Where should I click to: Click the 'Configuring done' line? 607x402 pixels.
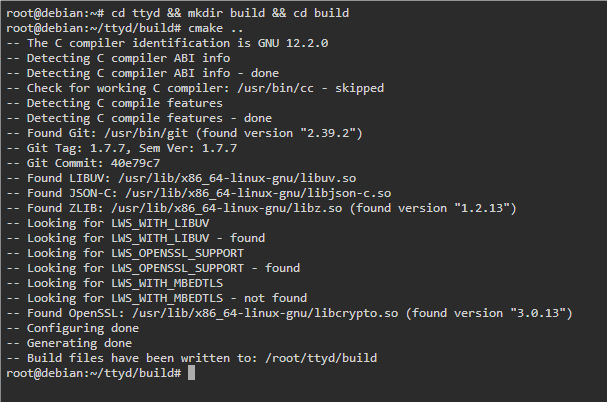[x=72, y=328]
